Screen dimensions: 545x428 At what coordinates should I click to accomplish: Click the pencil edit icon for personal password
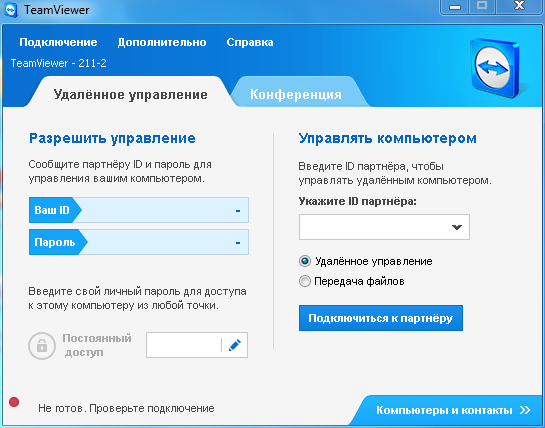[x=235, y=345]
